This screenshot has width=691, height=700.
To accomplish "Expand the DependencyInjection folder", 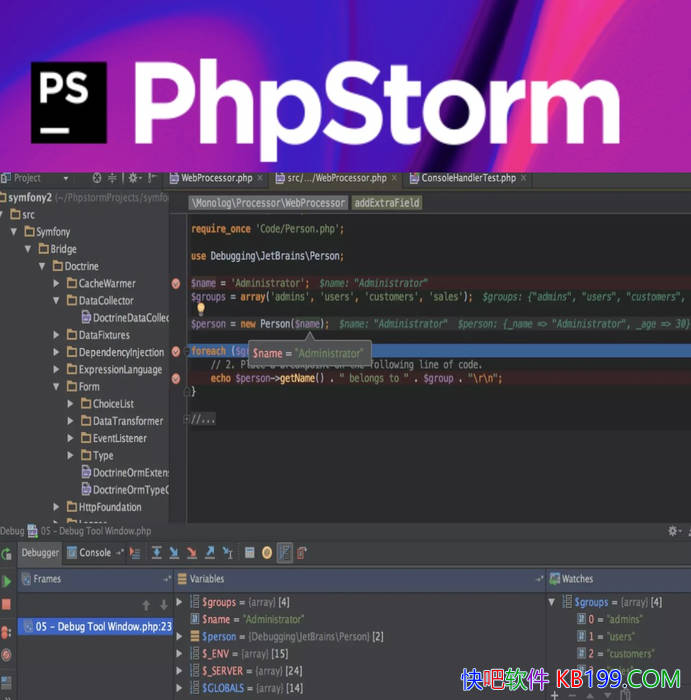I will click(56, 352).
